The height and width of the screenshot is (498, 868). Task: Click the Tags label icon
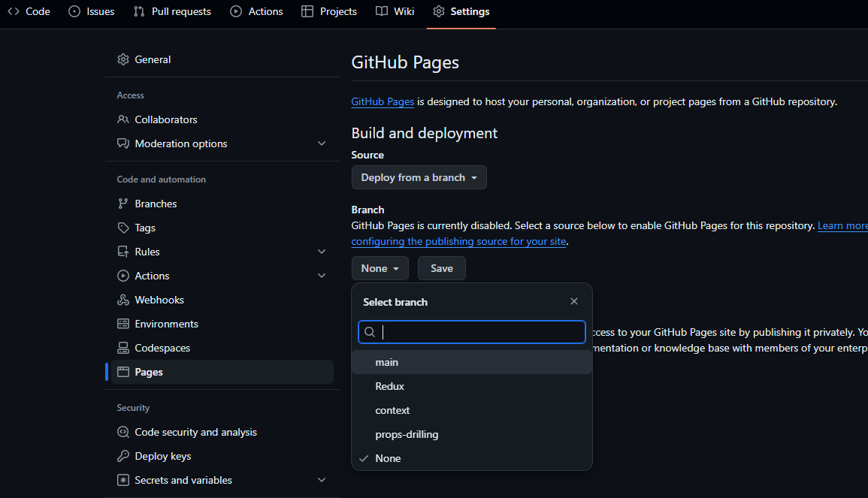[123, 228]
